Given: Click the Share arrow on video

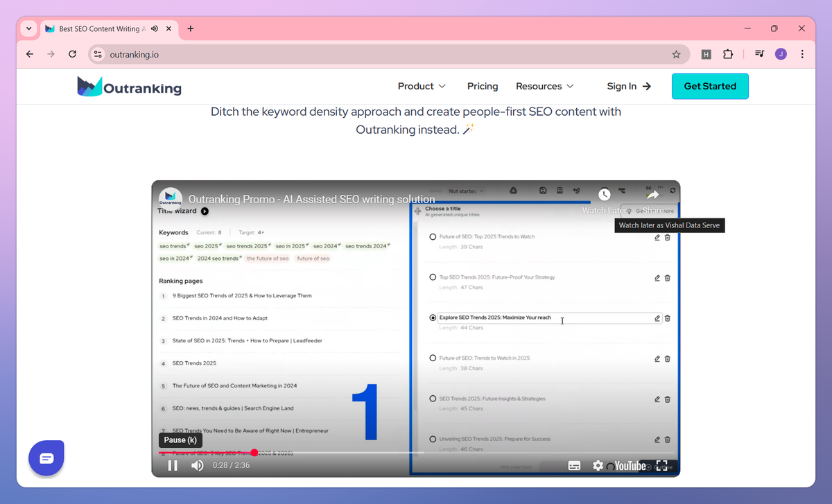Looking at the screenshot, I should coord(652,195).
